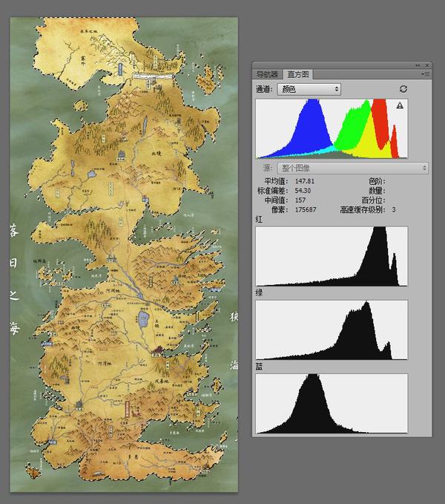Click the 河间地 label on the map
This screenshot has height=504, width=445.
[113, 290]
